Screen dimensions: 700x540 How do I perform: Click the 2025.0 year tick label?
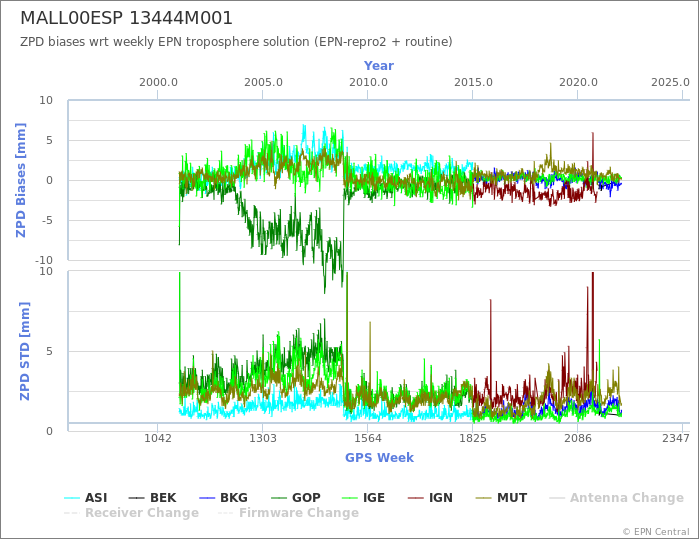pyautogui.click(x=671, y=83)
